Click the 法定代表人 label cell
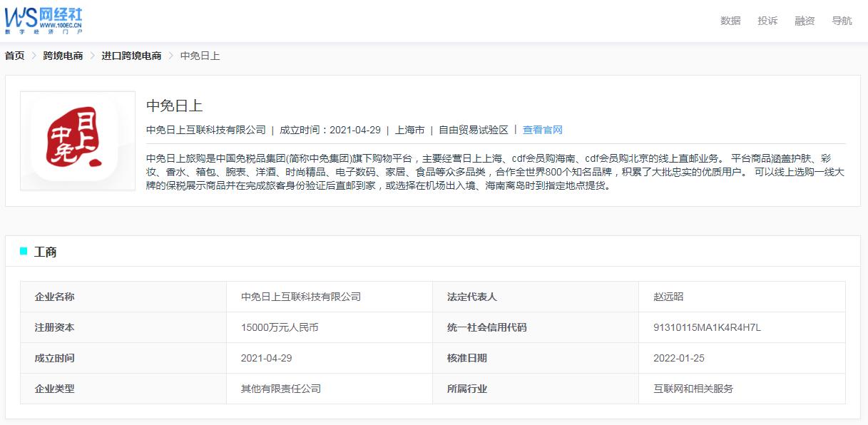Image resolution: width=868 pixels, height=425 pixels. pos(536,297)
